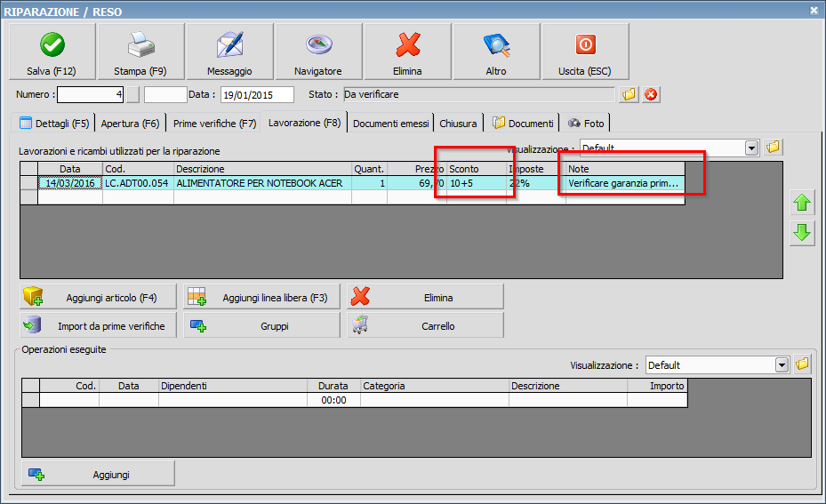Click the Uscita (ESC) power button
This screenshot has width=826, height=504.
point(585,52)
